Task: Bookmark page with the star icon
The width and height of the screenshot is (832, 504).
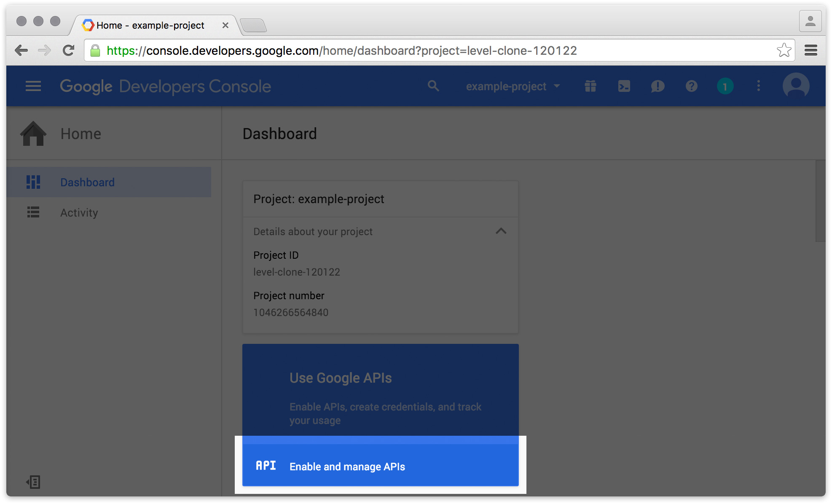Action: pos(784,51)
